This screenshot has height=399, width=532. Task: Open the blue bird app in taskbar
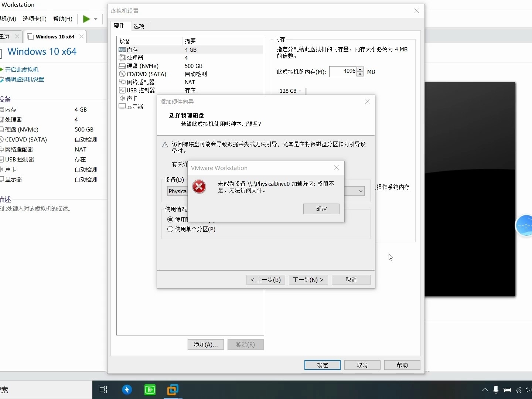(x=127, y=390)
